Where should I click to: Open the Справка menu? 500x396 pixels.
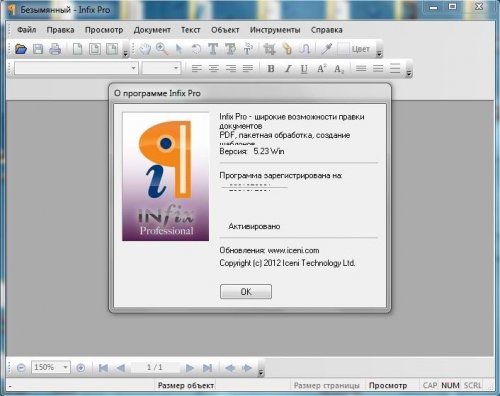[x=327, y=30]
